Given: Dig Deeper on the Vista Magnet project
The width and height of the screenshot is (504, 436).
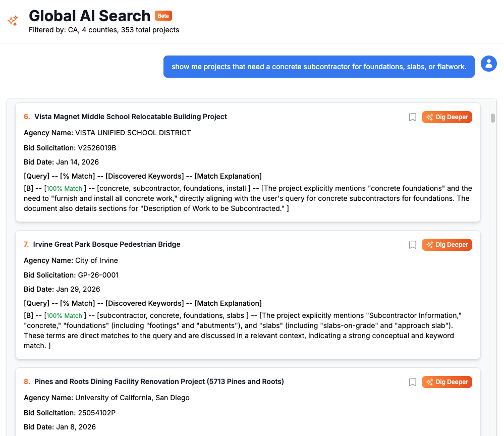Looking at the screenshot, I should [x=447, y=117].
